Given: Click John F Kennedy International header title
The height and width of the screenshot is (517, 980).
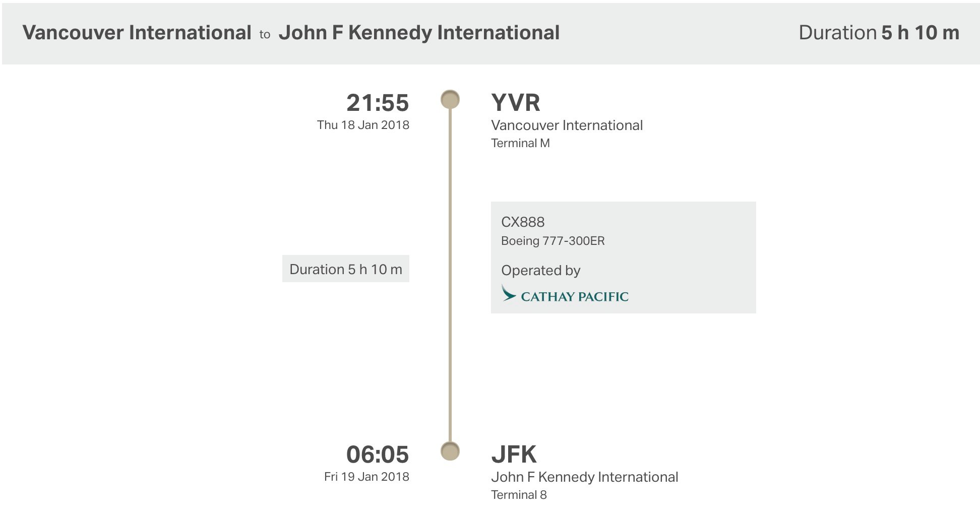Looking at the screenshot, I should click(419, 33).
